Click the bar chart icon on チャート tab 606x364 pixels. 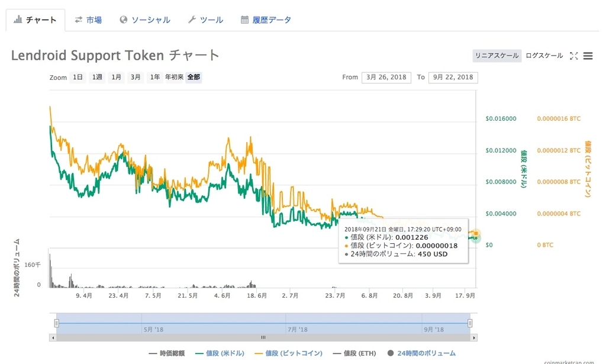click(x=18, y=20)
